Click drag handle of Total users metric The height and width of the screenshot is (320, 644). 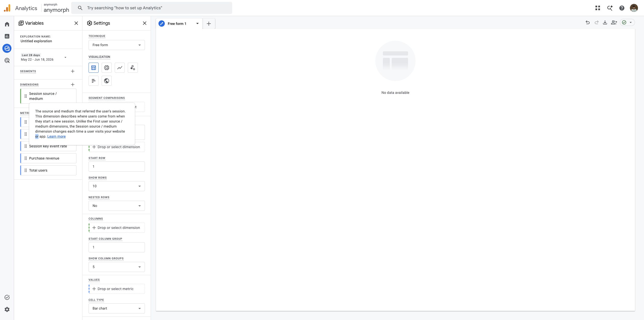click(x=25, y=170)
